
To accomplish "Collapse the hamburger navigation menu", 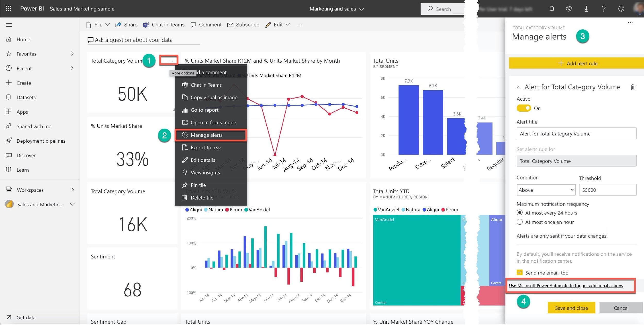I will pos(9,25).
